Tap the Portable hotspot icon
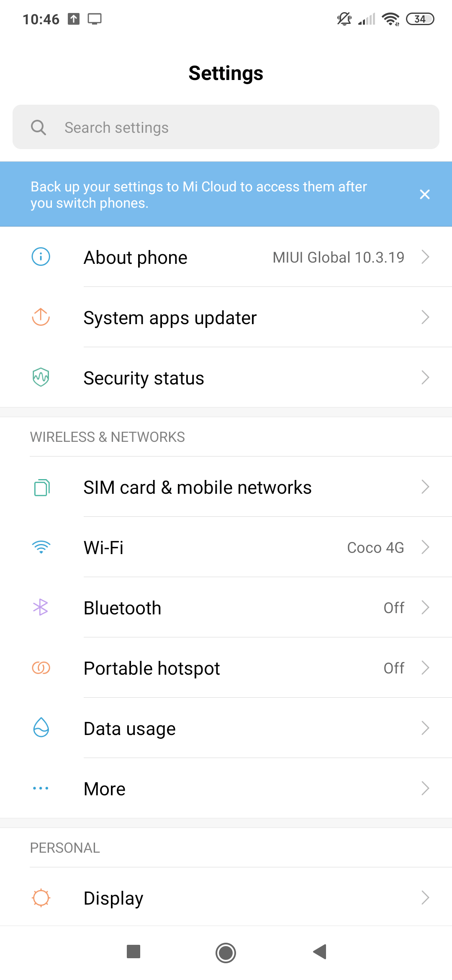Image resolution: width=452 pixels, height=980 pixels. pos(41,668)
